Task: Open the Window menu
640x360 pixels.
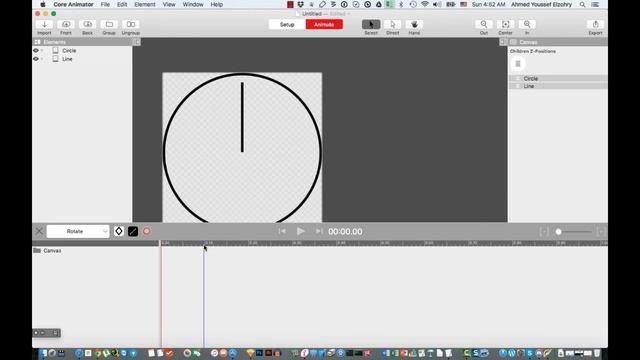Action: point(193,4)
